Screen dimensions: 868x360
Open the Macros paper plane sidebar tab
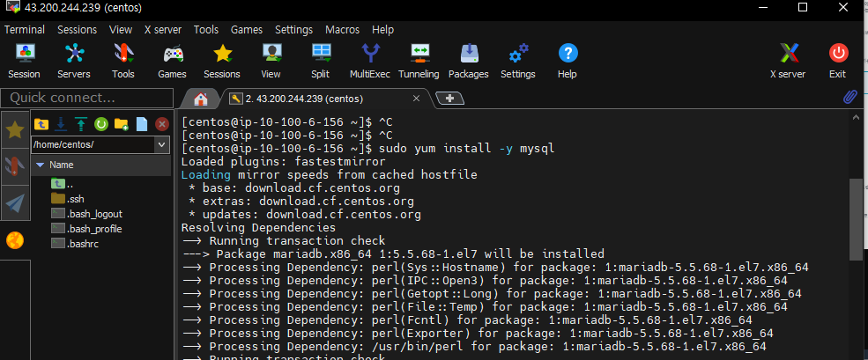15,203
